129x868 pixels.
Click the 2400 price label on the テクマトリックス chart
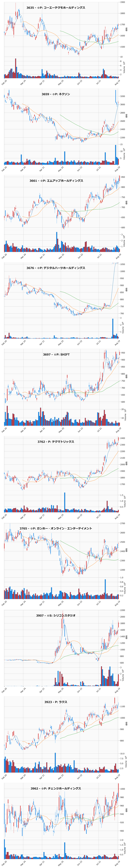tap(122, 438)
